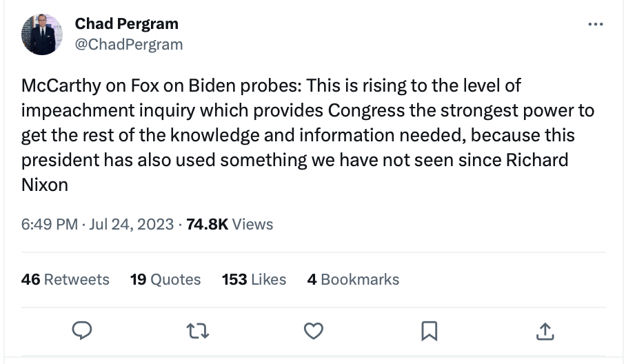Click the Chad Pergram display name
The image size is (626, 364).
tap(126, 23)
